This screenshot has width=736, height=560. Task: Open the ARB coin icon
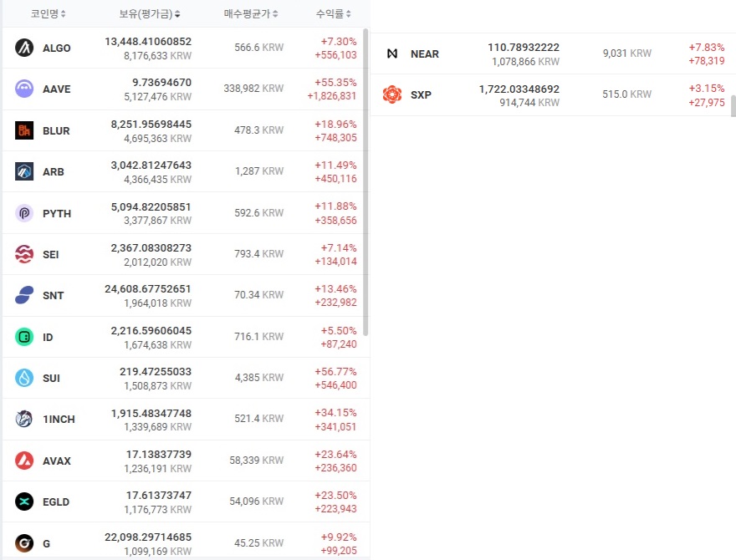[x=24, y=171]
